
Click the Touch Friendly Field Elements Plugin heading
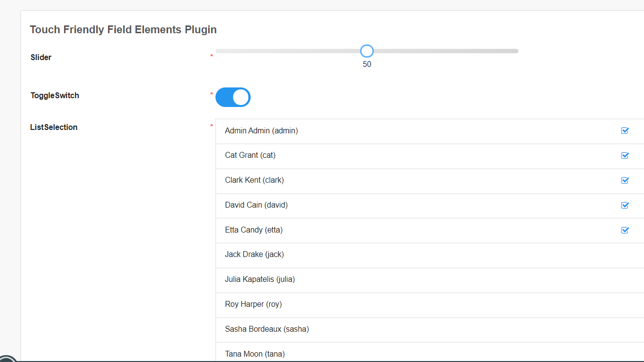pyautogui.click(x=123, y=30)
